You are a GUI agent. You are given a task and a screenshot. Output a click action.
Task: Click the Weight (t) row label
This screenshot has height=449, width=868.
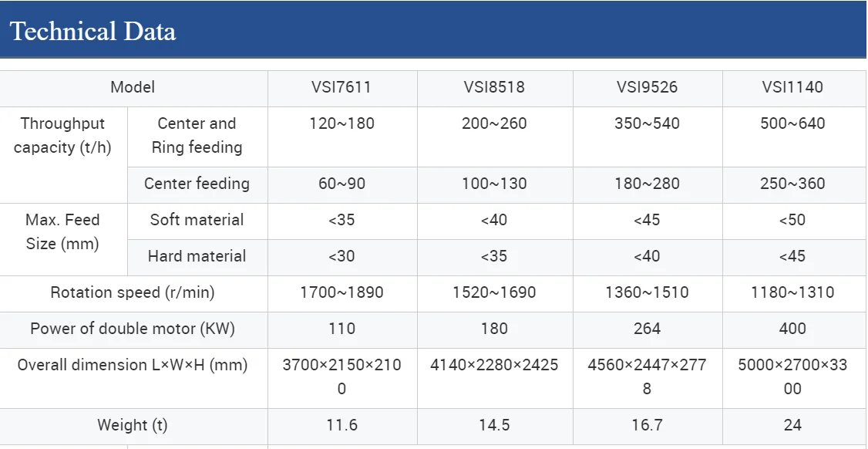point(133,425)
